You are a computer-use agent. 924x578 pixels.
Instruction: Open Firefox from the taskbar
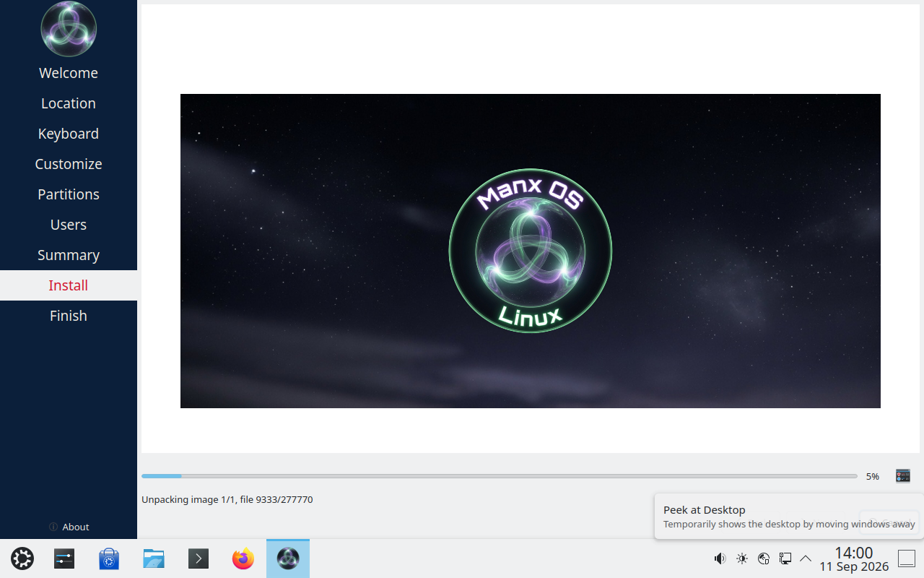[243, 558]
